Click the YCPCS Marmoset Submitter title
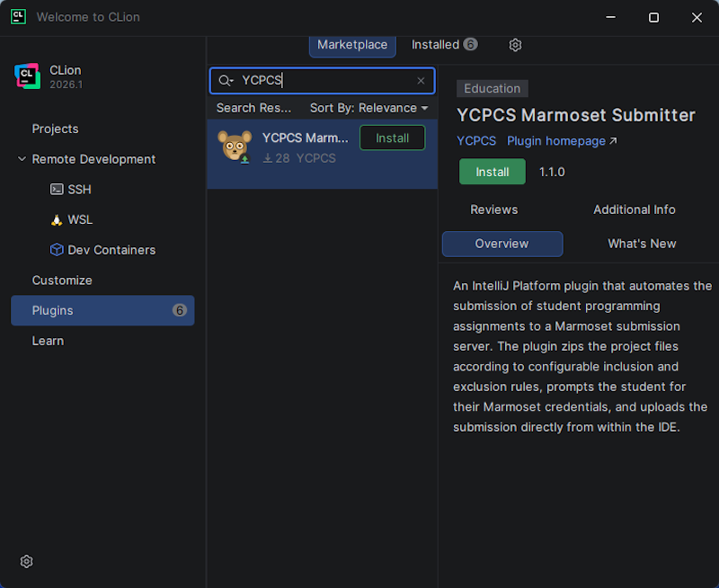Screen dimensions: 719x588 click(x=576, y=115)
